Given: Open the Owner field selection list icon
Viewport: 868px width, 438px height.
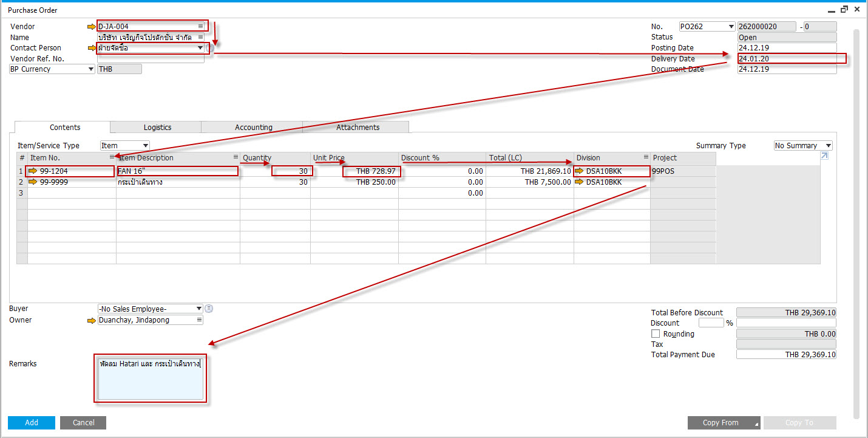Looking at the screenshot, I should coord(199,320).
